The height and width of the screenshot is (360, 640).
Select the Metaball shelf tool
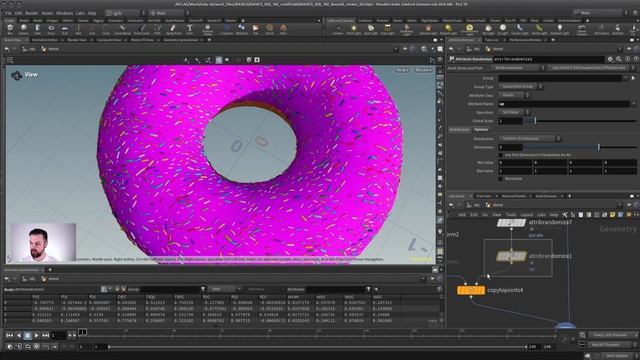[241, 29]
